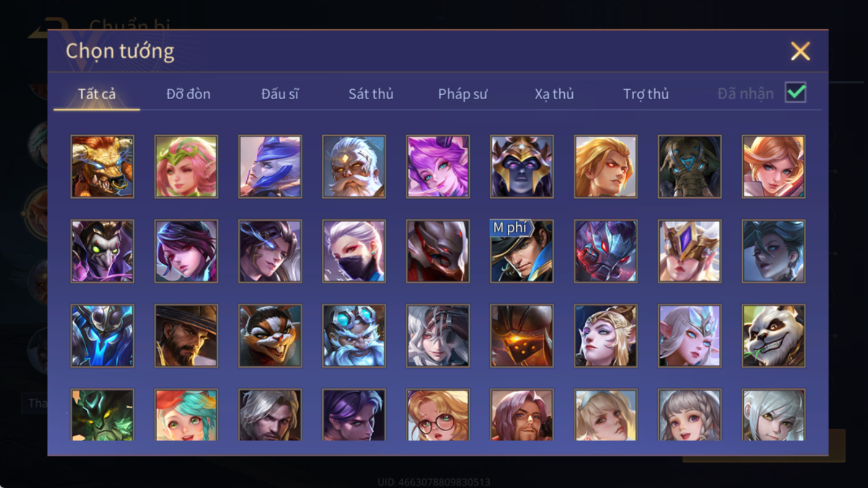868x488 pixels.
Task: Pick the purple-haired girl hero portrait
Action: [x=438, y=167]
